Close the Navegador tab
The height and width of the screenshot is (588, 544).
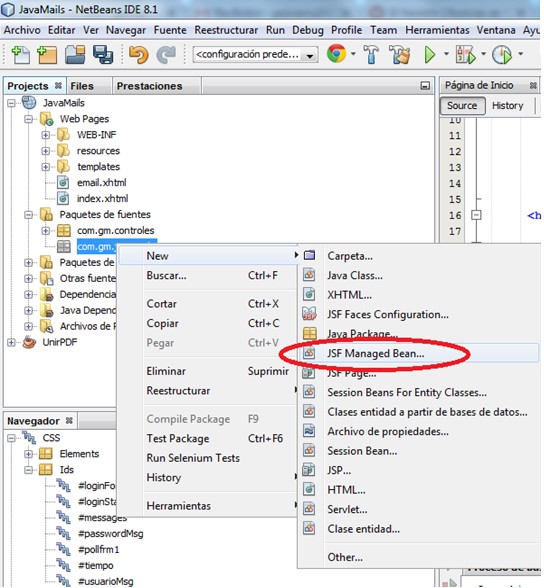coord(69,420)
